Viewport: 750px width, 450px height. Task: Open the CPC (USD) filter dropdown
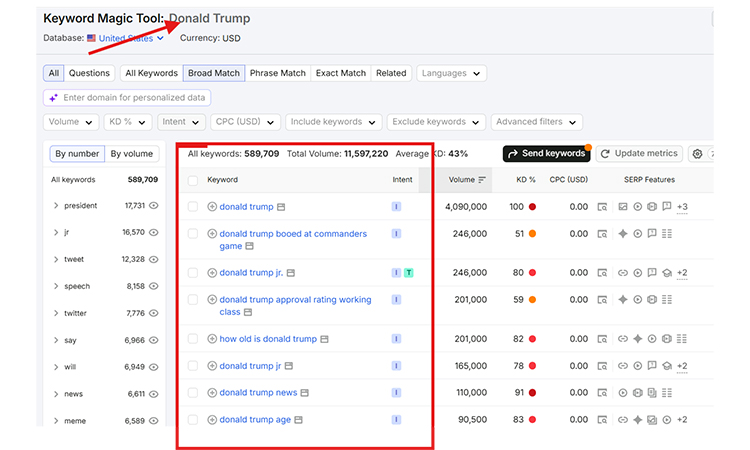coord(245,122)
